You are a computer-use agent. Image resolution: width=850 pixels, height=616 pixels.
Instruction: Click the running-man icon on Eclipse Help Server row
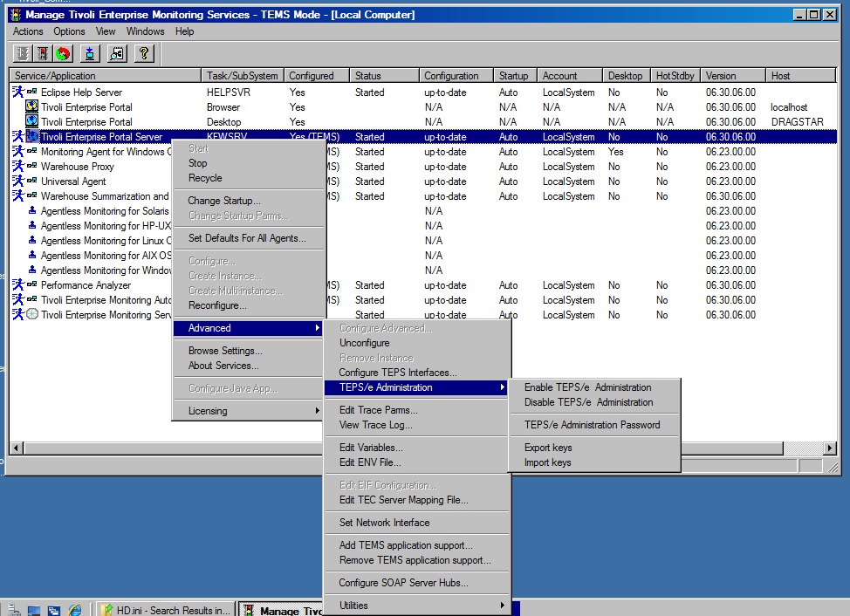tap(17, 92)
